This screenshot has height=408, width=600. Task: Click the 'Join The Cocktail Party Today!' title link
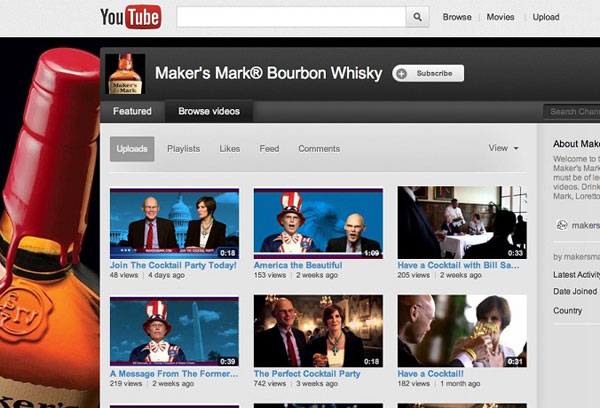coord(173,265)
